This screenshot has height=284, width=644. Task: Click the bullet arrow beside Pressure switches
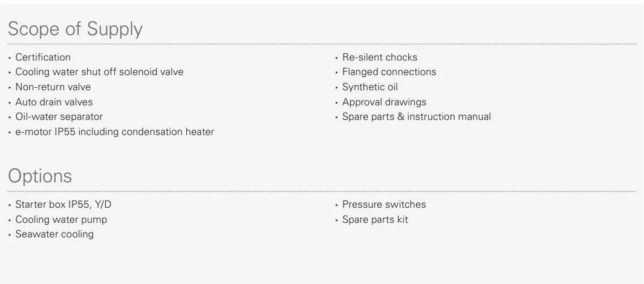[x=337, y=205]
